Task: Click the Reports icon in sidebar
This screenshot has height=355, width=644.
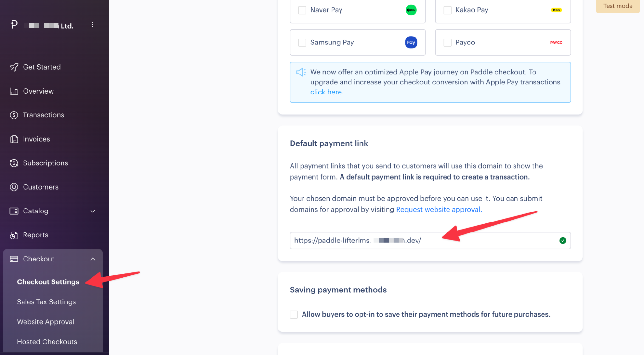Action: [x=14, y=235]
